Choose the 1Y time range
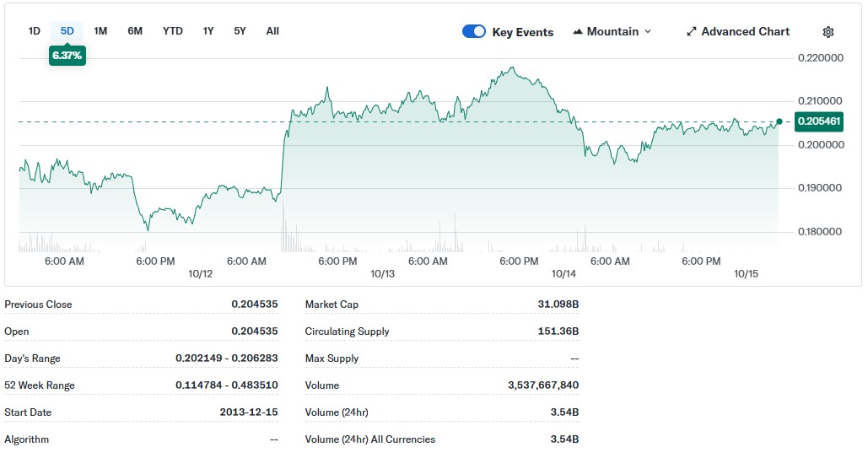 click(208, 31)
